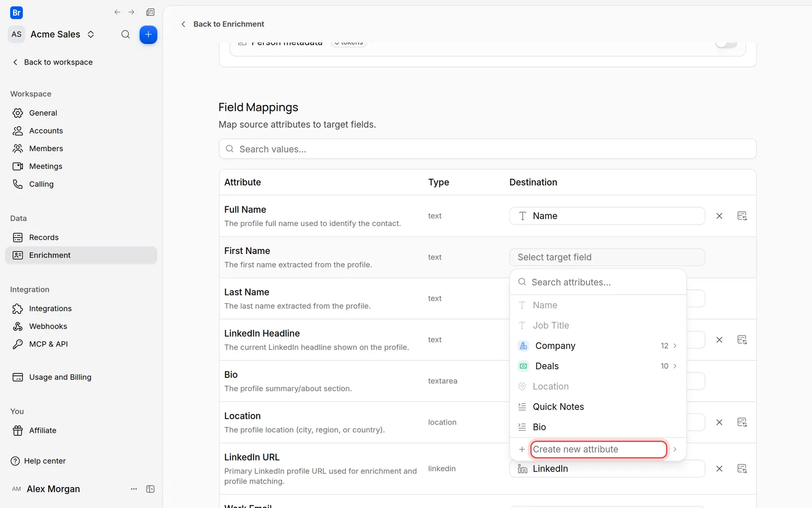Choose Bio attribute in dropdown
This screenshot has width=812, height=508.
point(598,427)
